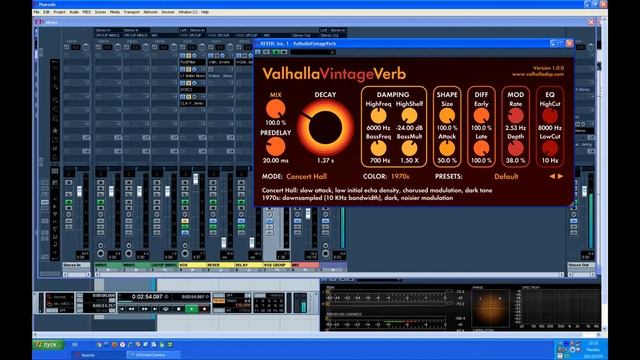Turn the Diff Early knob
Viewport: 640px width, 360px height.
click(481, 116)
